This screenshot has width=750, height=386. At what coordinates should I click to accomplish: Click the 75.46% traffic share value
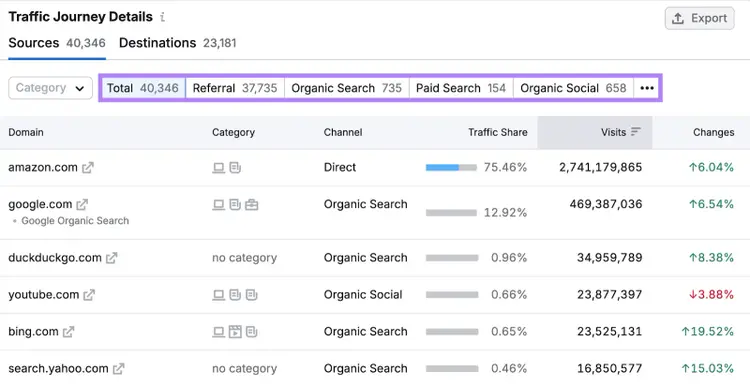505,167
